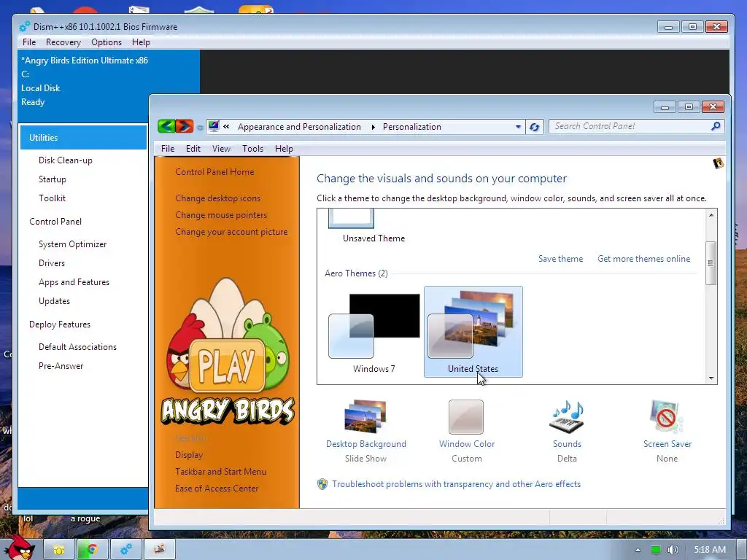Click the green tray status icon
The height and width of the screenshot is (560, 747).
[656, 550]
